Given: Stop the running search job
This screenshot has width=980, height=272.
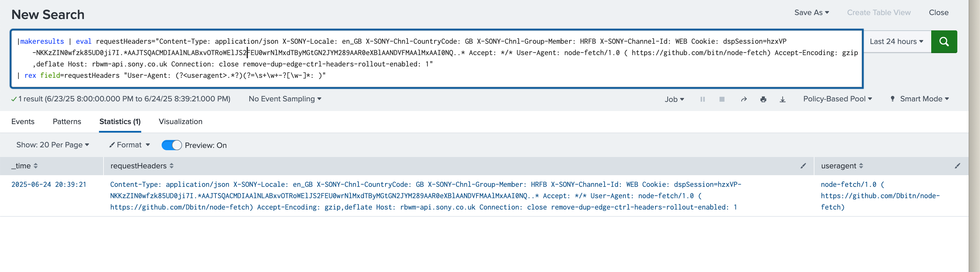Looking at the screenshot, I should pyautogui.click(x=722, y=99).
